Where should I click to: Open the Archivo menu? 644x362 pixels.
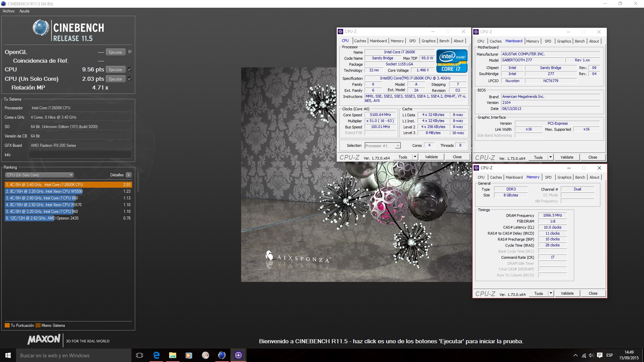pyautogui.click(x=8, y=11)
